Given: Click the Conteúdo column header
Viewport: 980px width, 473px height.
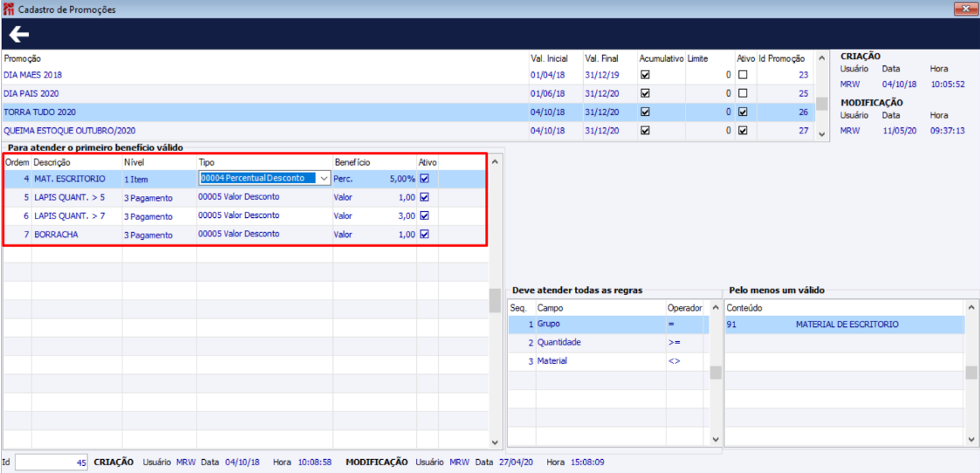Looking at the screenshot, I should point(744,308).
